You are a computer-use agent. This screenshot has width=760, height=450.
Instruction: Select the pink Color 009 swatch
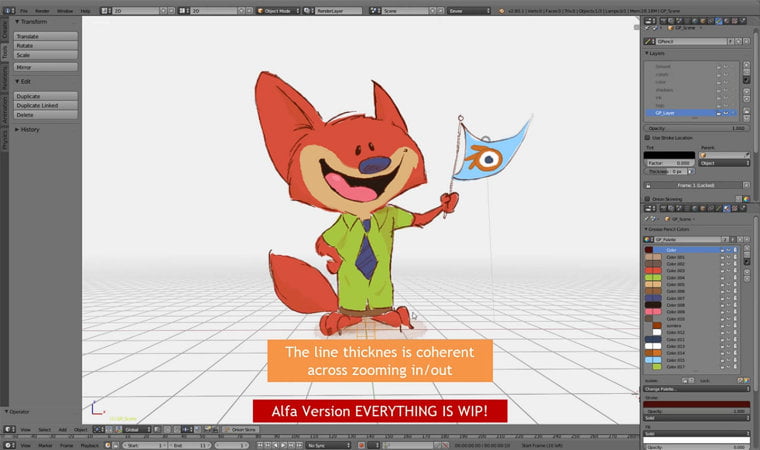pos(653,312)
